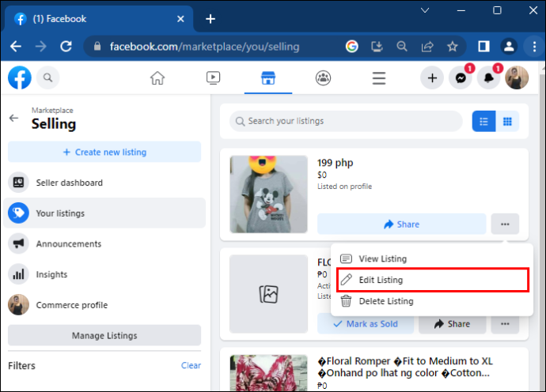The image size is (546, 392).
Task: Click the plus Create icon in header
Action: [432, 78]
